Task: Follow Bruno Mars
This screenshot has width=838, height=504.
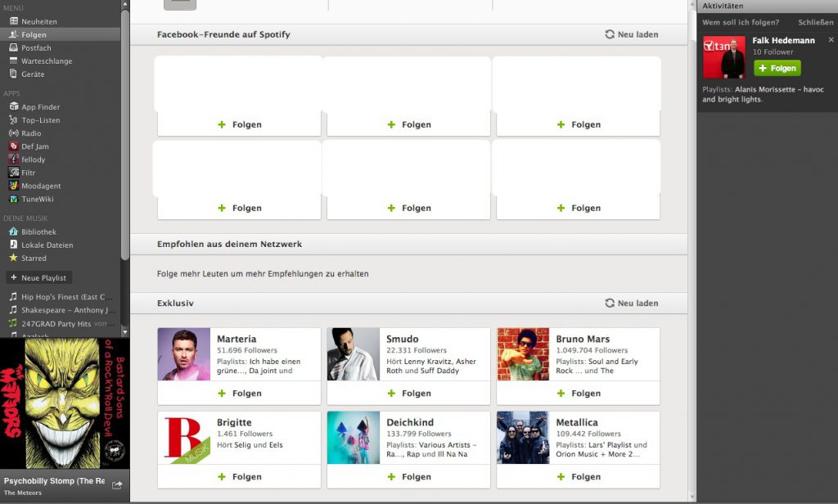Action: pos(578,394)
